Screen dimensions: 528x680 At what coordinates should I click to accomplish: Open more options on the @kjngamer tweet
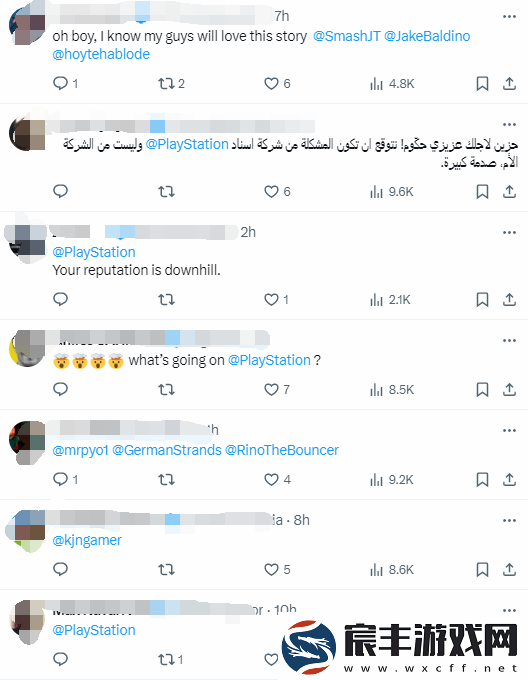[509, 520]
